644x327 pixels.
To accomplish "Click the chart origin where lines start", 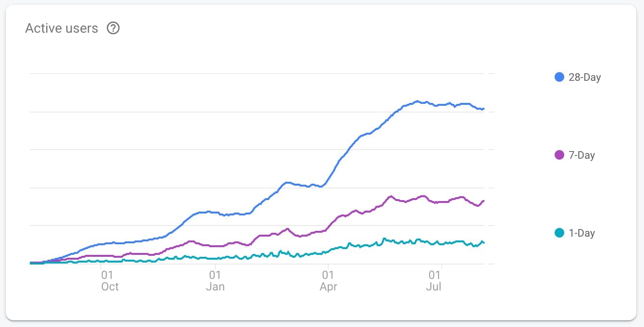I will 30,263.
